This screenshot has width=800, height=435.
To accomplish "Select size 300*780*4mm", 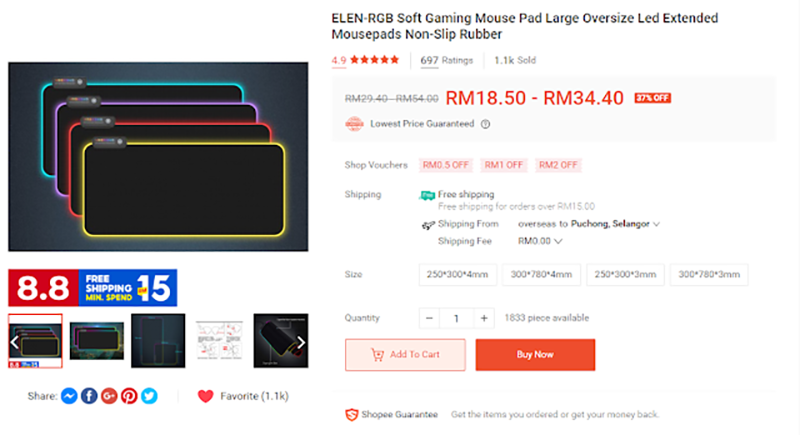I will click(x=541, y=274).
